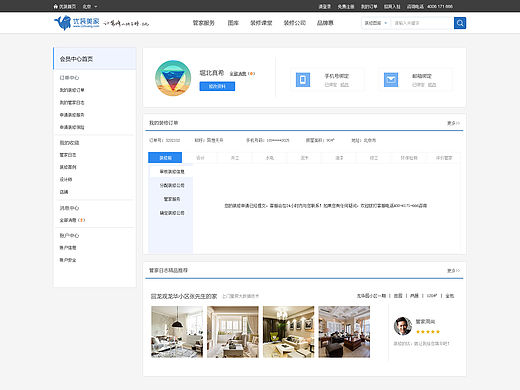
Task: Click 全部消息 link next to username
Action: (242, 74)
